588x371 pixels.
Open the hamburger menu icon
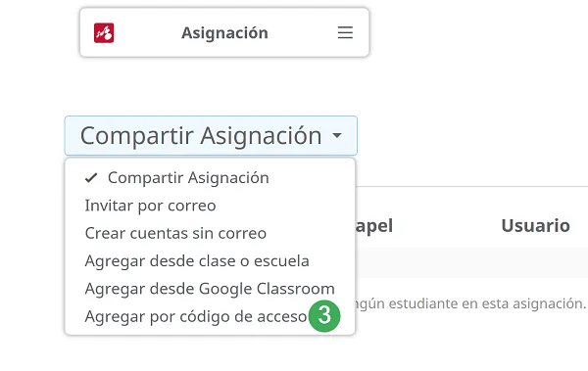point(345,32)
